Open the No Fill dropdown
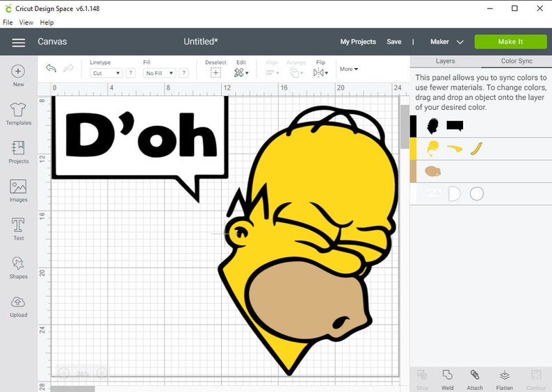Image resolution: width=552 pixels, height=392 pixels. pyautogui.click(x=159, y=73)
